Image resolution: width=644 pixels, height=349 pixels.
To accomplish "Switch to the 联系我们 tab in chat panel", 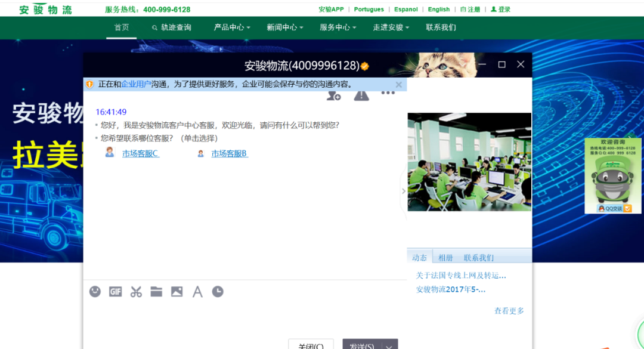I will coord(478,258).
